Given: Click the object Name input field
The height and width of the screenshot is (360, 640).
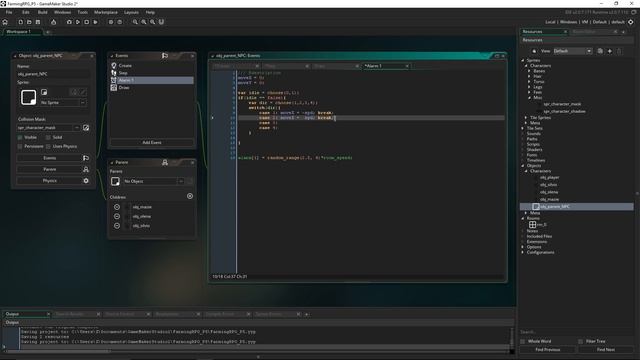Looking at the screenshot, I should click(53, 74).
